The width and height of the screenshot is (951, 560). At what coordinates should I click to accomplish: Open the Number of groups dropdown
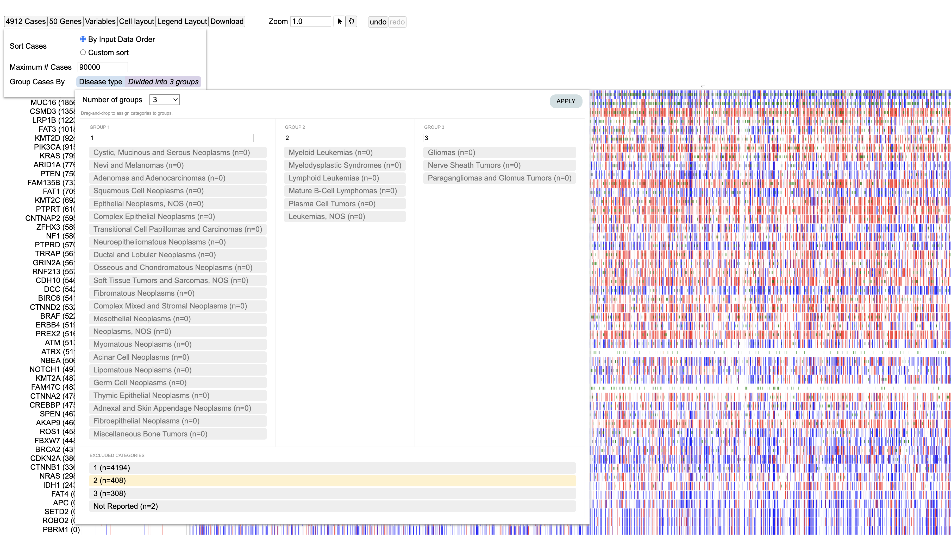164,99
